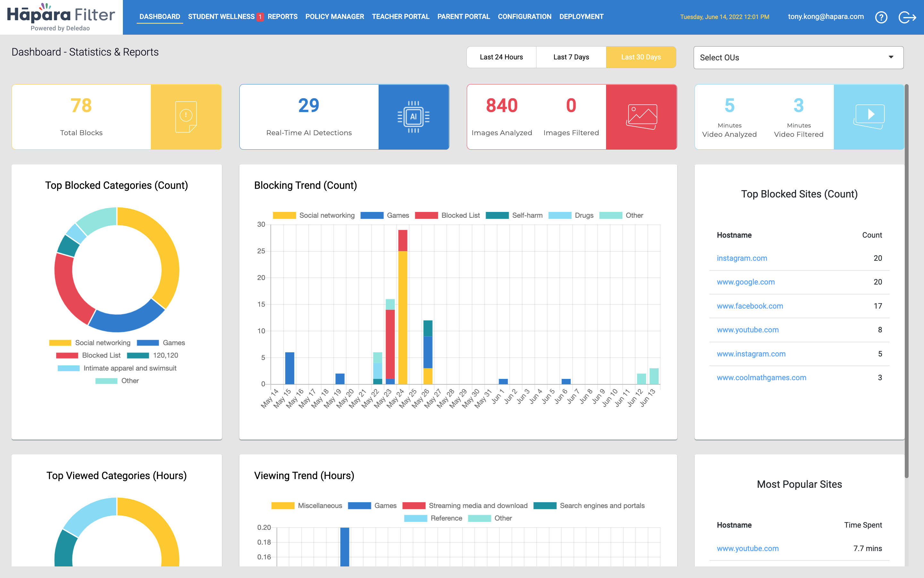Viewport: 924px width, 578px height.
Task: Click the 840 Images Analyzed value
Action: click(501, 106)
